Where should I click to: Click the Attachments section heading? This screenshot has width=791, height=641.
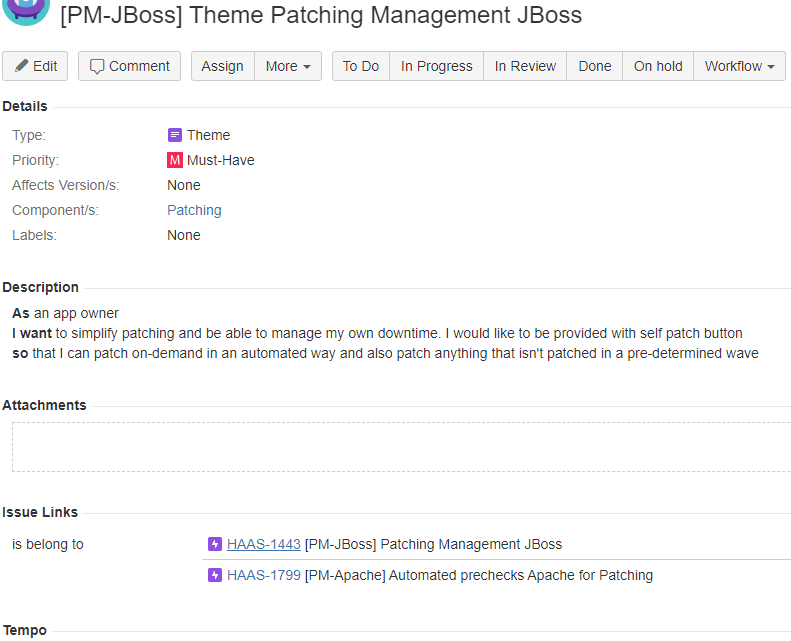(x=44, y=405)
